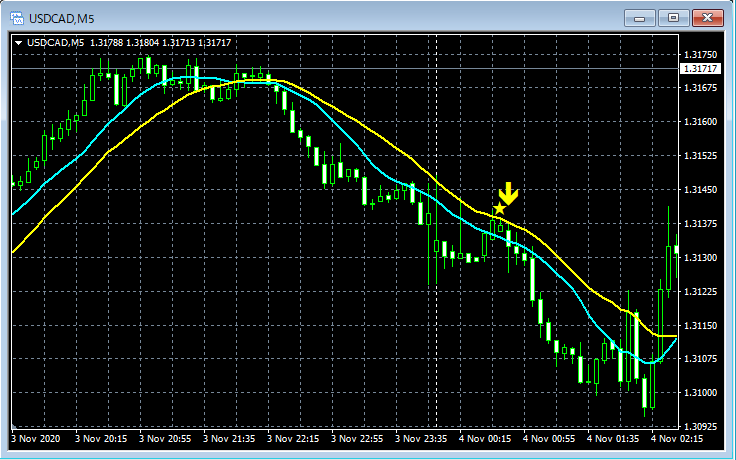736x460 pixels.
Task: Select the current price label 1.31717
Action: (700, 69)
